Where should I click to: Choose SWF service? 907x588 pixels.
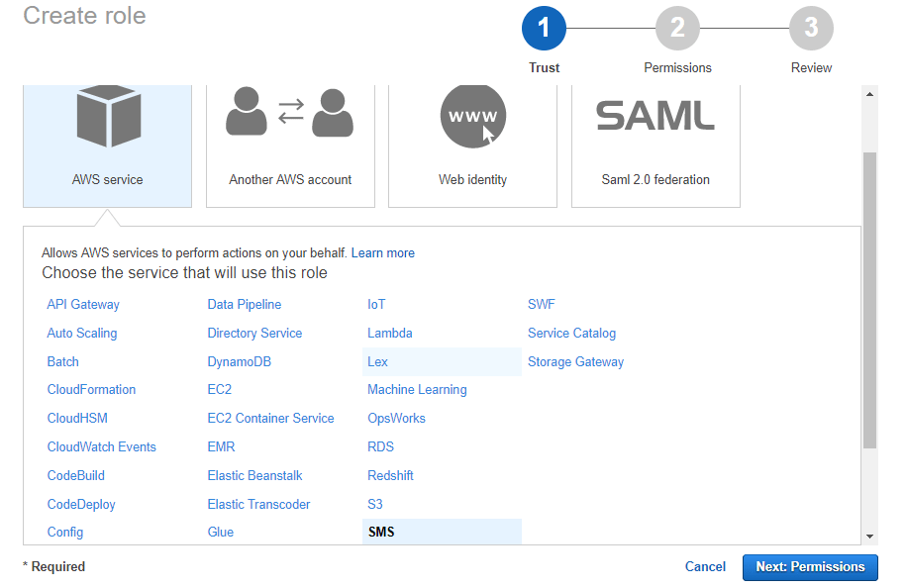pos(542,305)
